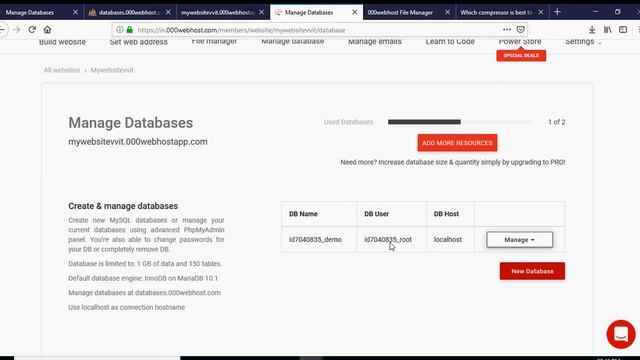
Task: Click the Database is limited to line
Action: tap(145, 264)
